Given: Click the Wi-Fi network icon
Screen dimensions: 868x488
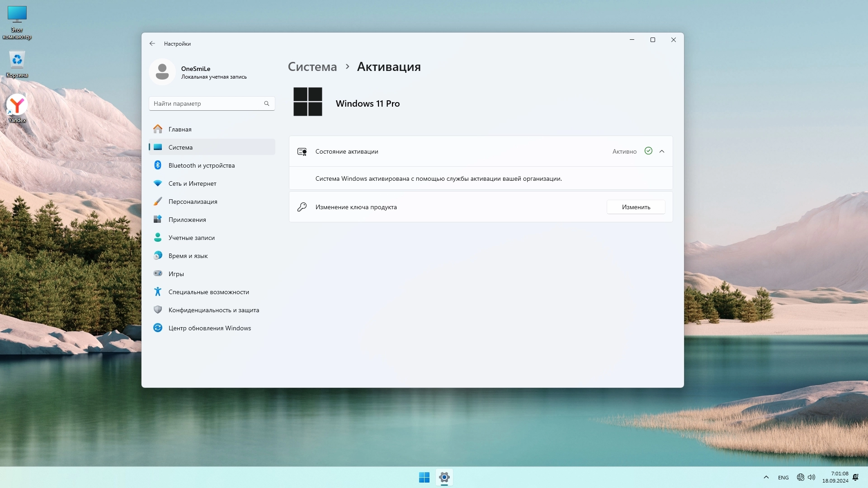Looking at the screenshot, I should [157, 183].
